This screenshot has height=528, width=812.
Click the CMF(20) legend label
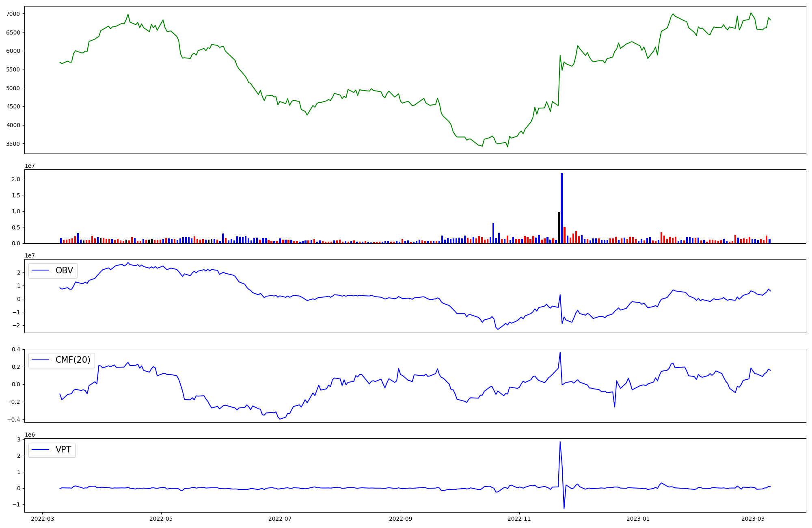click(x=73, y=360)
